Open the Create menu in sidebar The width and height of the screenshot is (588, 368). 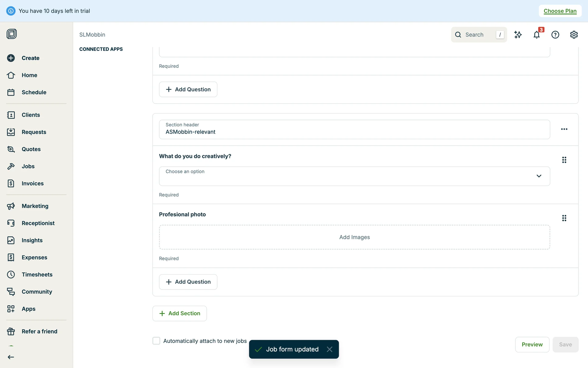(30, 58)
